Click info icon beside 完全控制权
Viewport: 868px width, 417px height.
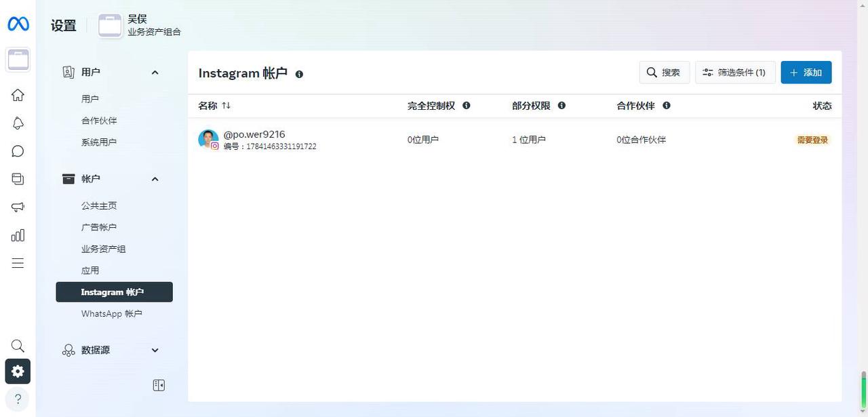pos(467,106)
